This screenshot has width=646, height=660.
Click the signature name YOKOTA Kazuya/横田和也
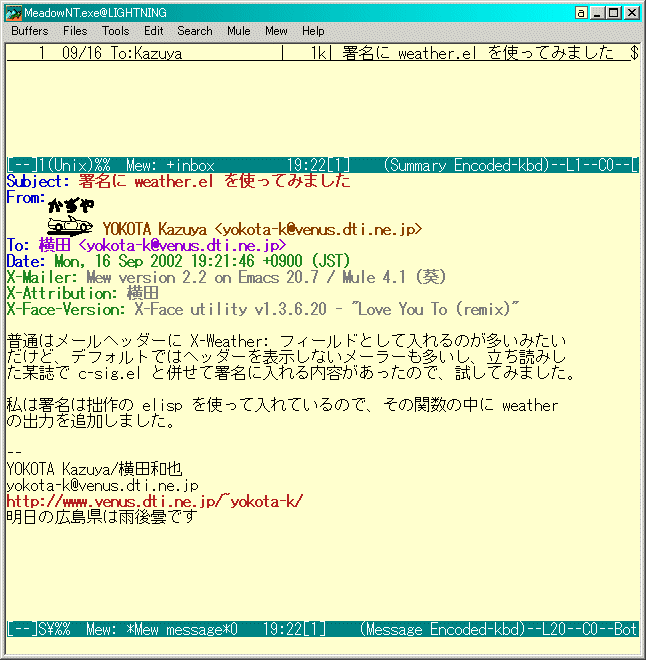(94, 469)
